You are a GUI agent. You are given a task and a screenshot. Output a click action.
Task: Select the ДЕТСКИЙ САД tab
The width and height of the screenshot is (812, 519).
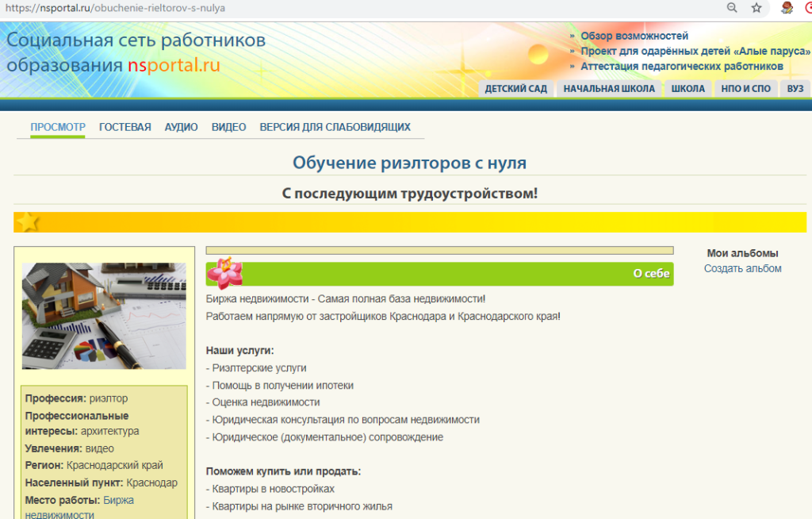tap(515, 89)
